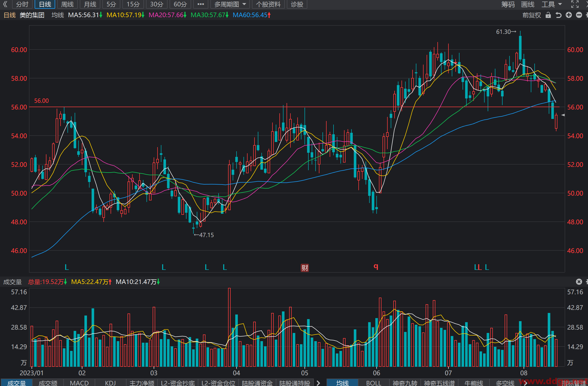Open the 30分 thirty-minute chart
This screenshot has width=588, height=386.
point(157,4)
